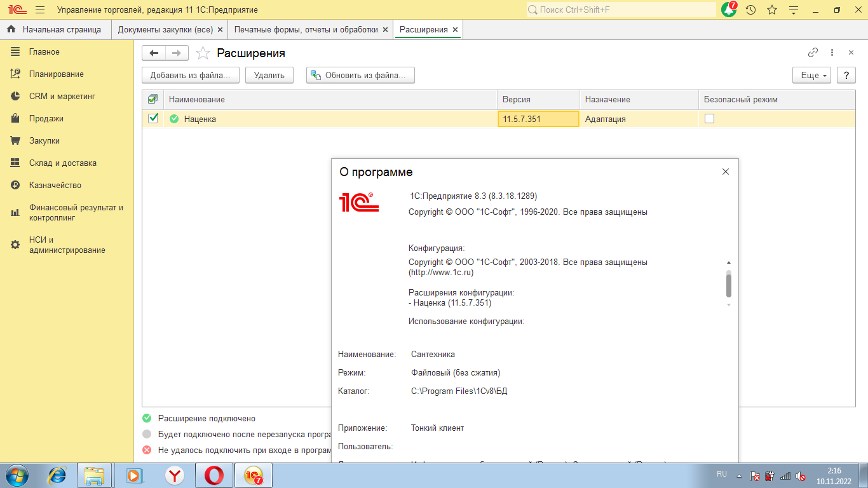The height and width of the screenshot is (488, 868).
Task: Click the back arrow navigation button
Action: click(x=154, y=53)
